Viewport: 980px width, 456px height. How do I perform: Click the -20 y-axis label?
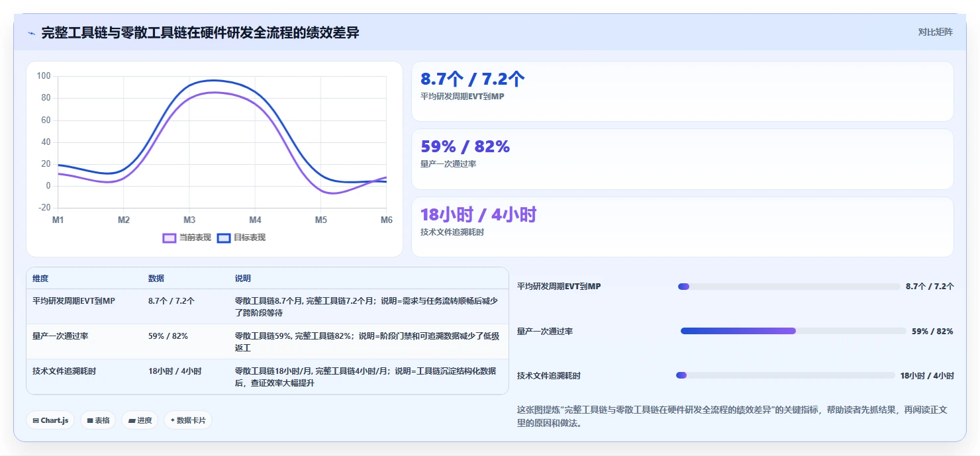coord(44,208)
